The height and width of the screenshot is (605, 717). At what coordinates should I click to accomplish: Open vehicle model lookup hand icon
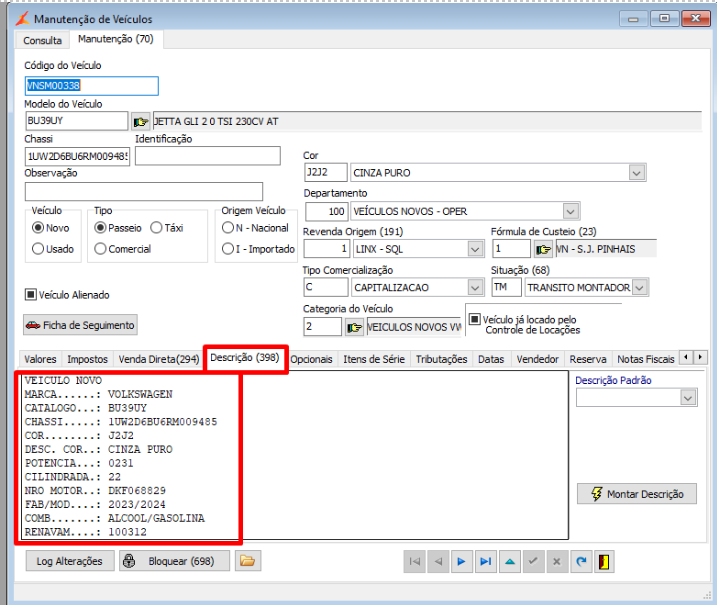tap(140, 122)
